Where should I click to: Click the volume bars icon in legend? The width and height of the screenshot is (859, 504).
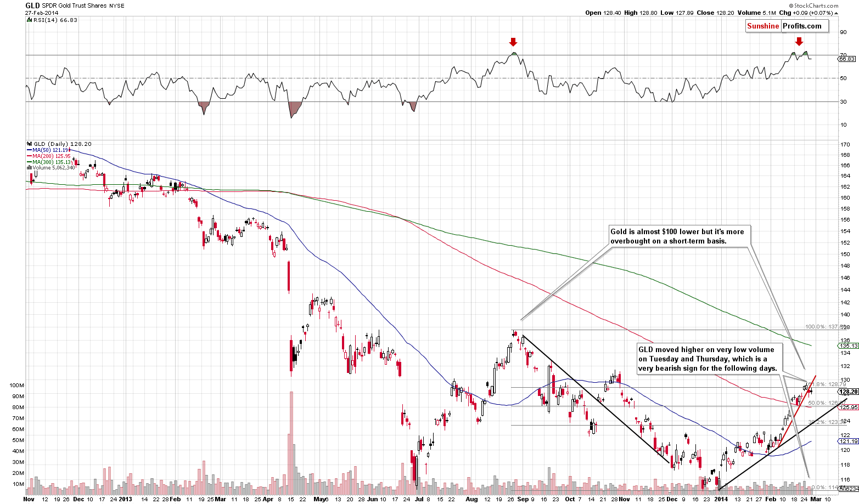tap(29, 168)
